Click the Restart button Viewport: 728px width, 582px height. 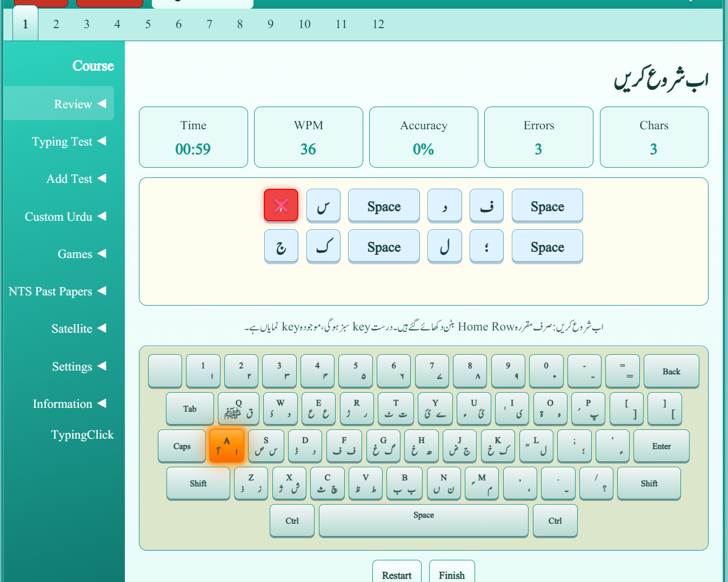click(x=397, y=573)
